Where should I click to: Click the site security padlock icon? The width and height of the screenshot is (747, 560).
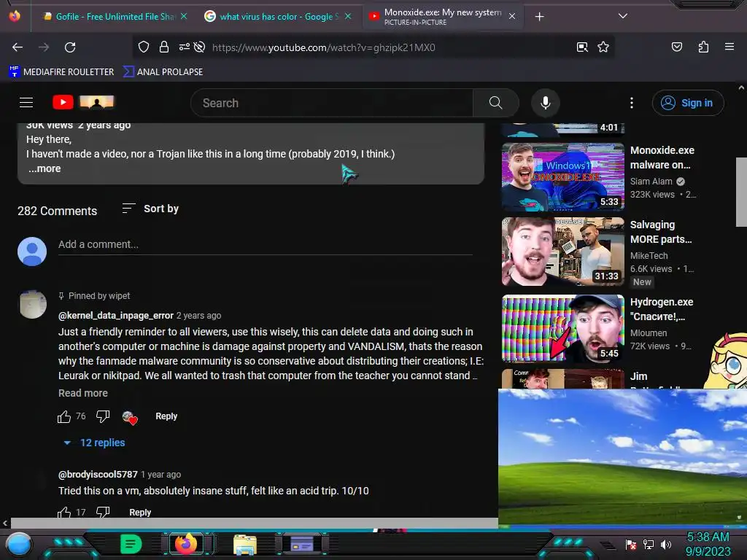pos(164,47)
